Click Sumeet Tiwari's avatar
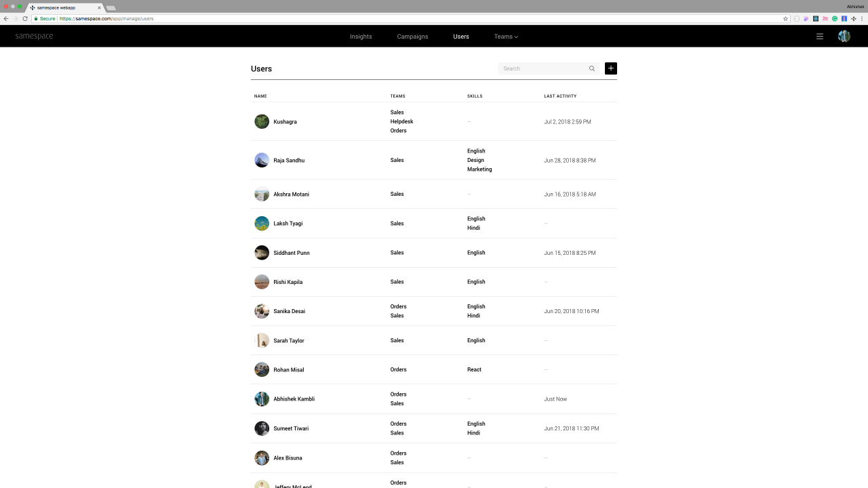Screen dimensions: 868x488 click(x=262, y=428)
